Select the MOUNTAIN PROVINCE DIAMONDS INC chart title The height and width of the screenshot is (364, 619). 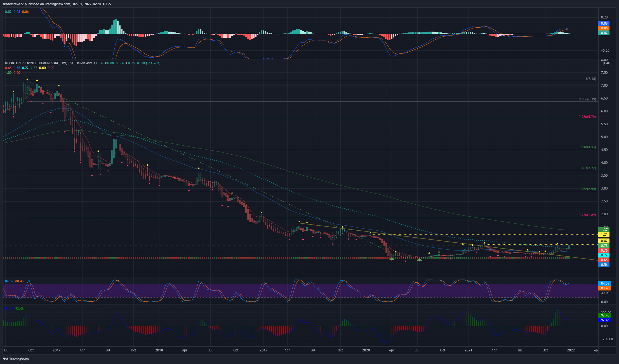click(x=32, y=63)
